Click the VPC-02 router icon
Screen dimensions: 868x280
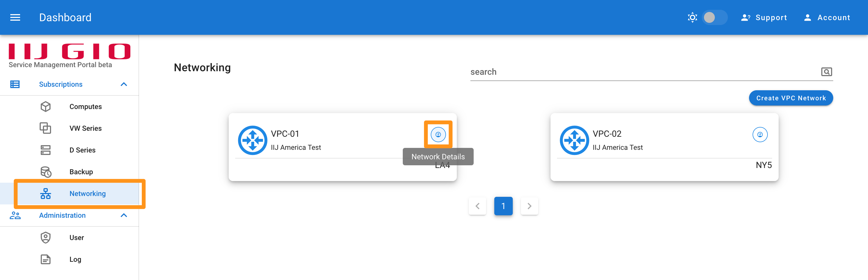[x=574, y=140]
